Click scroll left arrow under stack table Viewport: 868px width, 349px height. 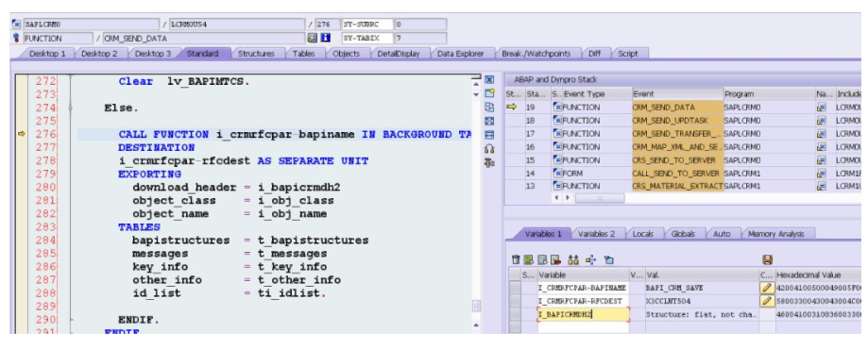click(x=557, y=197)
